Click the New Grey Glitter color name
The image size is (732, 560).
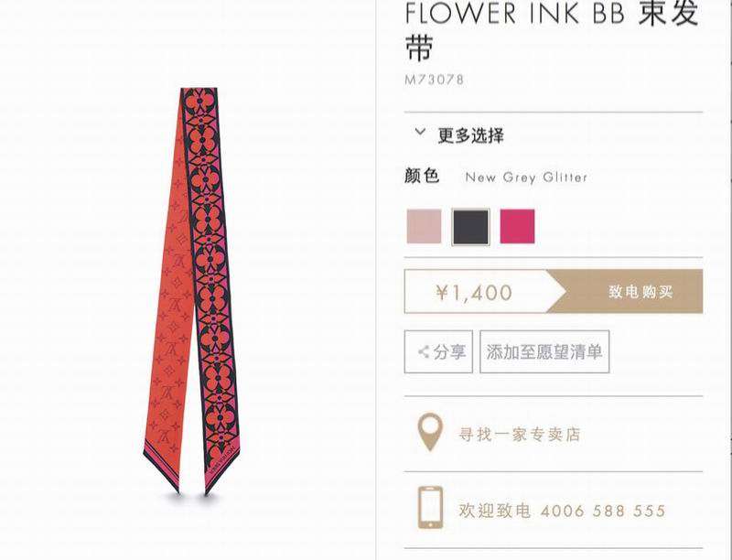click(x=527, y=178)
